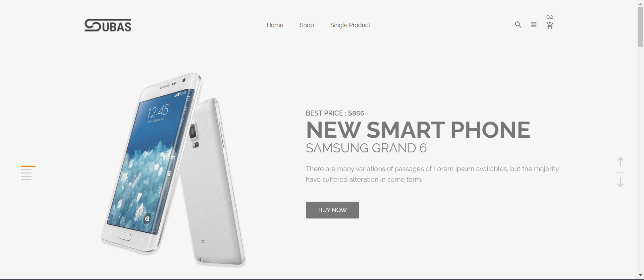This screenshot has width=644, height=280.
Task: Click the browser scrollbar down arrow
Action: click(640, 275)
